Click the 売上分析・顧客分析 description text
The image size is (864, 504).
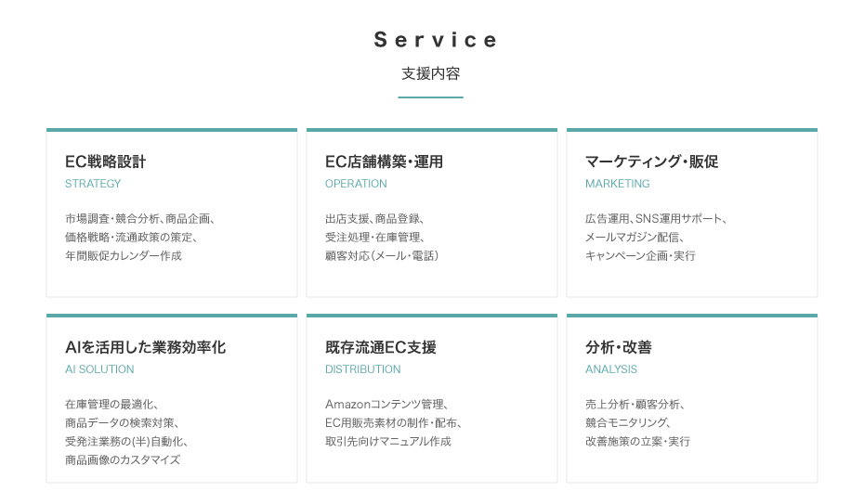[635, 405]
